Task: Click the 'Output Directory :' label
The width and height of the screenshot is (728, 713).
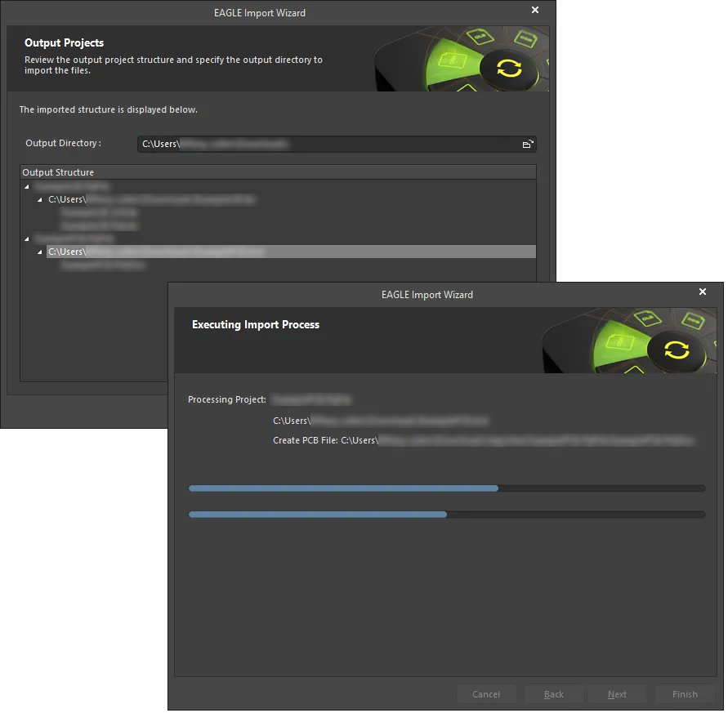Action: [x=63, y=143]
